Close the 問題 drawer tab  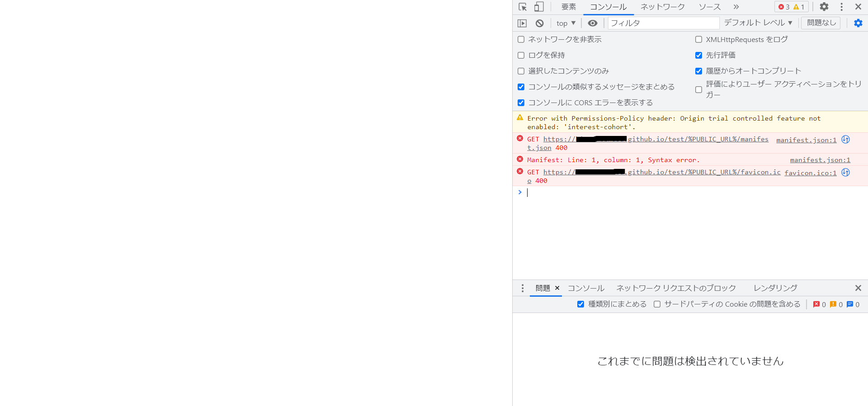point(557,288)
